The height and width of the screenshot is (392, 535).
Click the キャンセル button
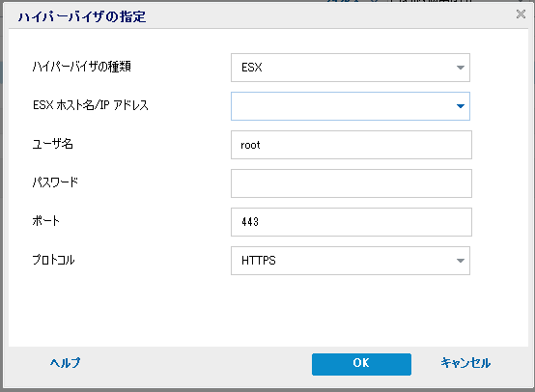[x=465, y=363]
